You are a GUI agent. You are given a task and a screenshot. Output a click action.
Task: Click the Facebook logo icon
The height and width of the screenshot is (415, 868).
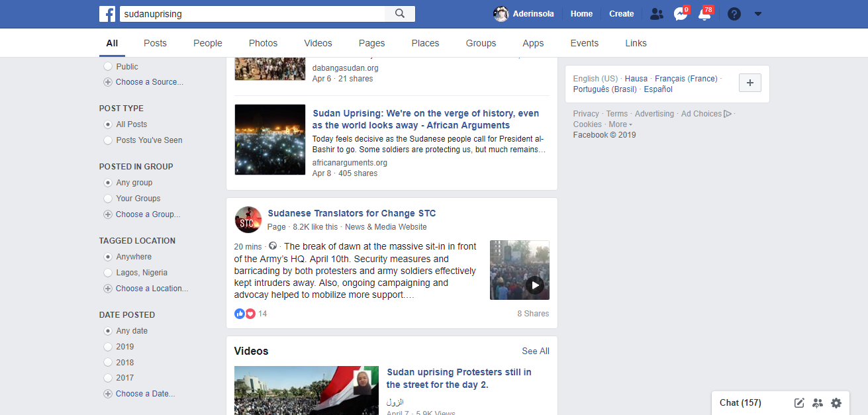pyautogui.click(x=107, y=14)
